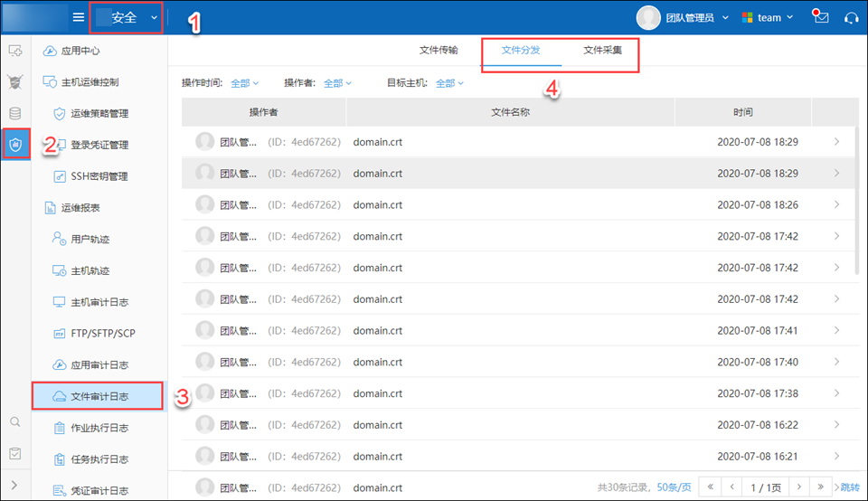Open the mail notification icon
868x501 pixels.
tap(820, 17)
